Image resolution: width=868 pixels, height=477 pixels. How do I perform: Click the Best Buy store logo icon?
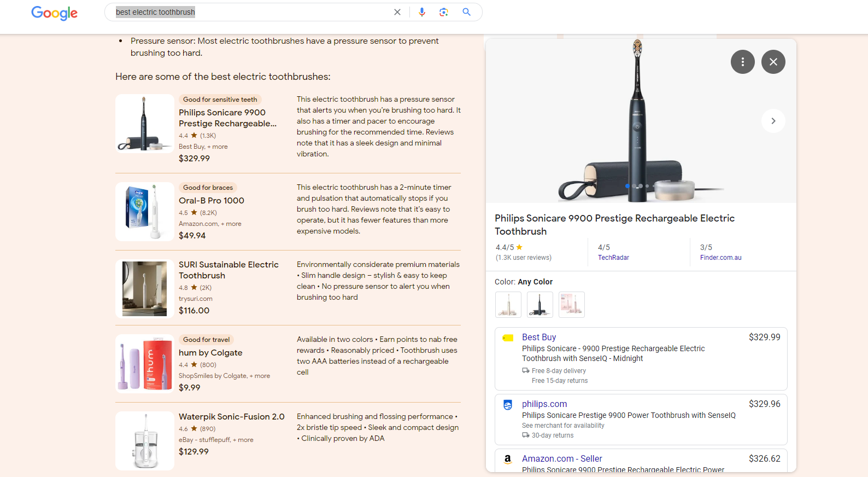click(508, 338)
